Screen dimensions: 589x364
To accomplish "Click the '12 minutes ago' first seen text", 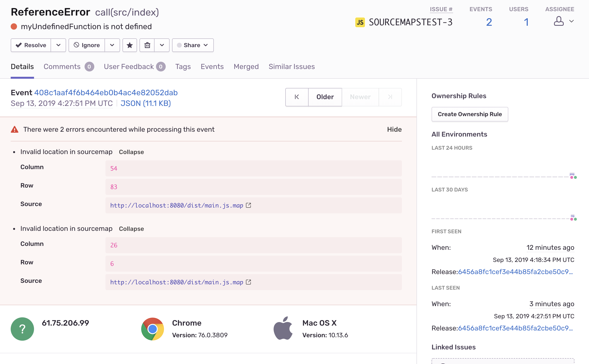I will click(x=550, y=248).
